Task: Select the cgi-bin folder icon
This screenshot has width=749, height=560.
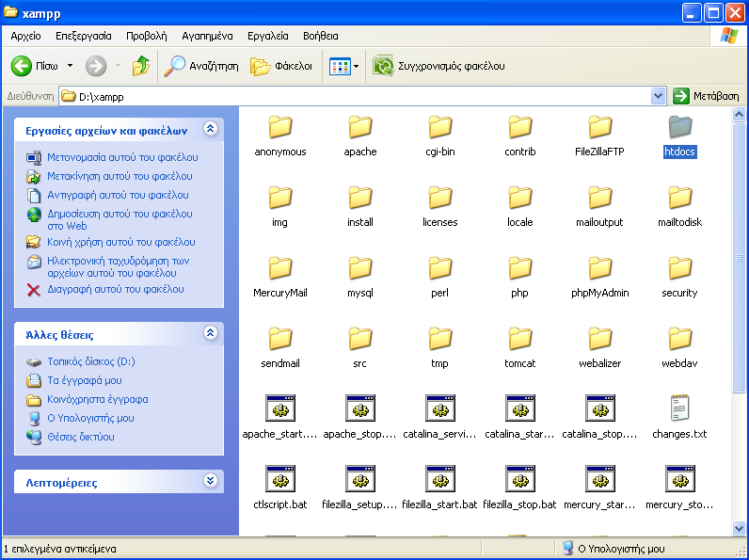Action: (x=440, y=127)
